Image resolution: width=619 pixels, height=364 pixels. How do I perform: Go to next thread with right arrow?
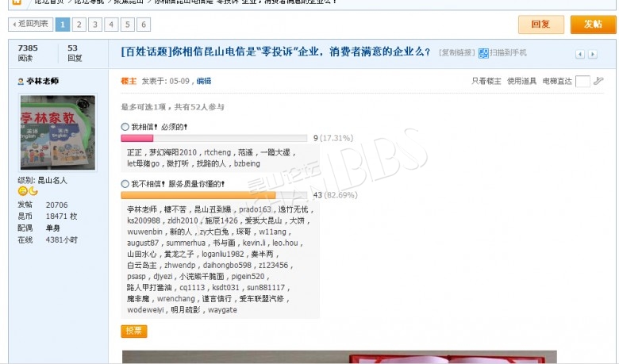click(593, 54)
